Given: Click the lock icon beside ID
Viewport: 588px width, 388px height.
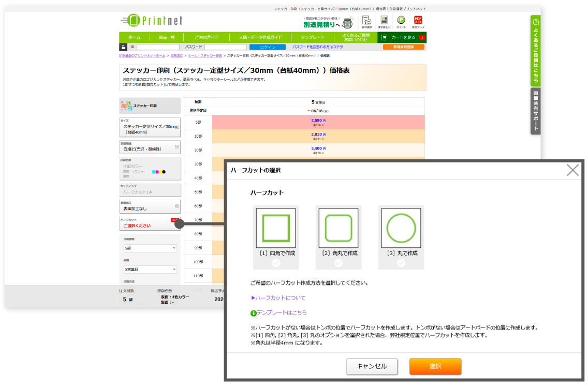Looking at the screenshot, I should click(x=123, y=47).
